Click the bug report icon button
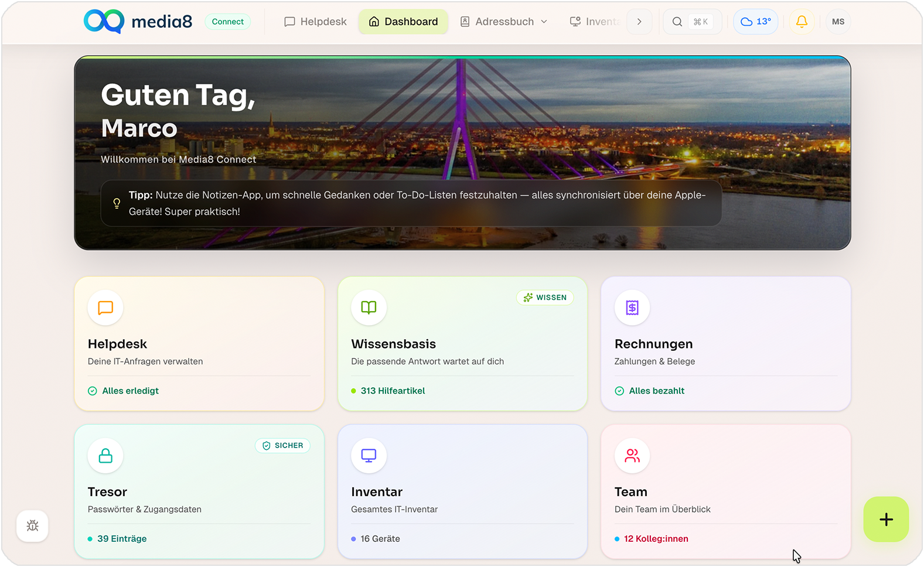 32,526
